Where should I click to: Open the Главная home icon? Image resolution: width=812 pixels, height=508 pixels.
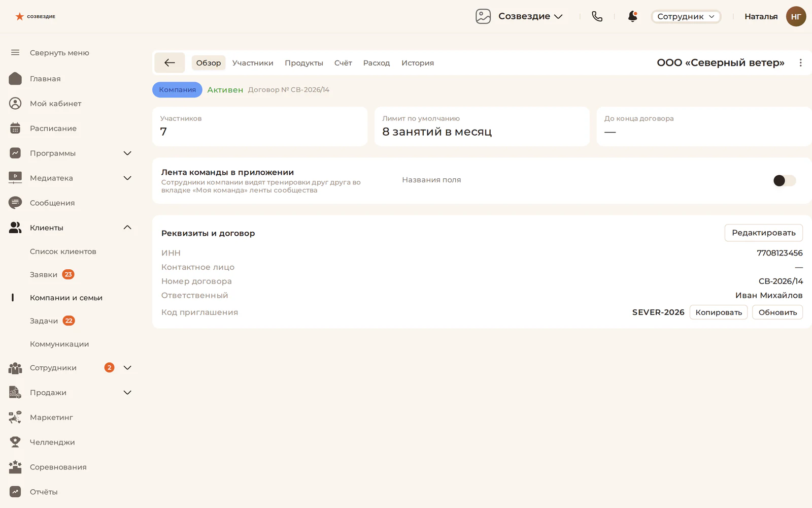pos(15,79)
